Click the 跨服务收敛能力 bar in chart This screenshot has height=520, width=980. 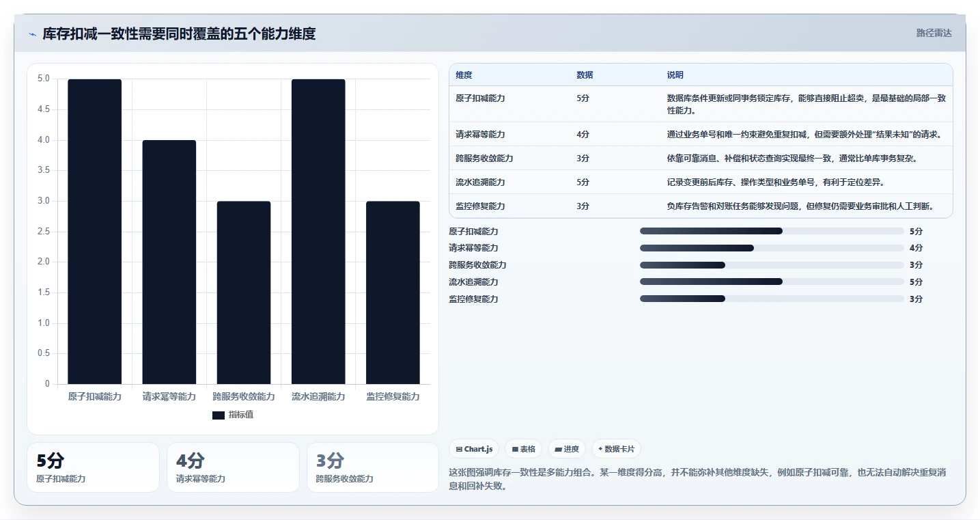point(244,292)
